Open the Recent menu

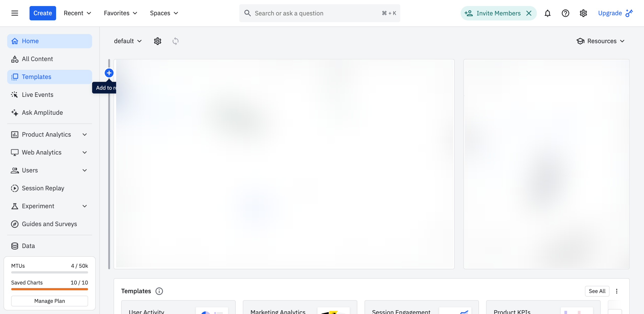pos(77,13)
